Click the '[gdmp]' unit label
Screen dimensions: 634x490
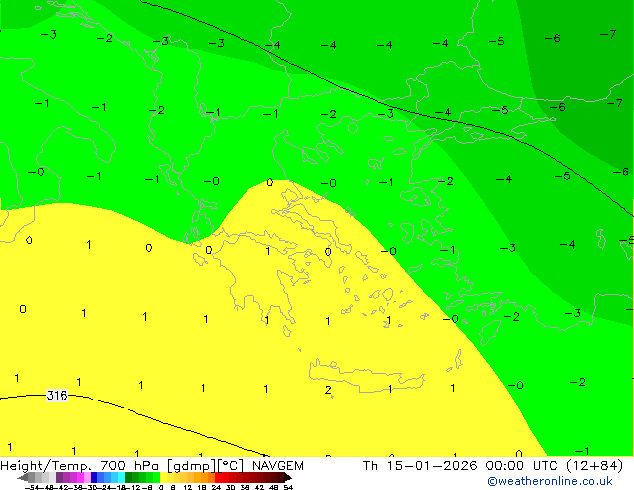pos(191,466)
